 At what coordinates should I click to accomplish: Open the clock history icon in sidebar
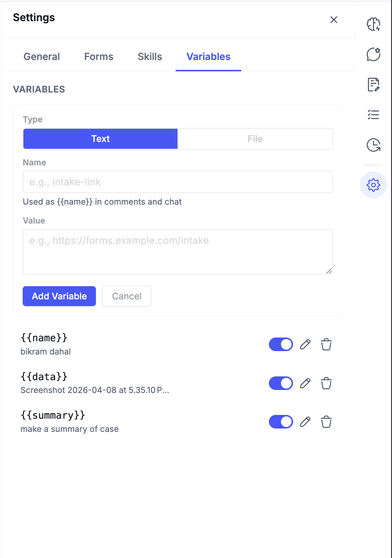click(x=373, y=145)
